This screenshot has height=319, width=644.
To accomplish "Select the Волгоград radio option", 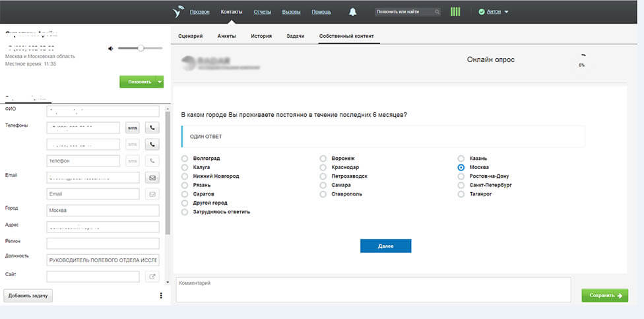I will (x=185, y=159).
